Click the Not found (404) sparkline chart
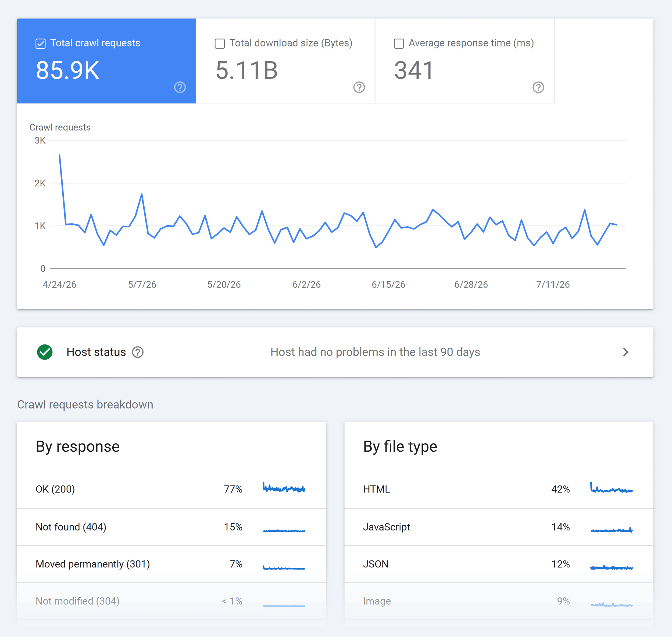The height and width of the screenshot is (637, 672). coord(284,530)
